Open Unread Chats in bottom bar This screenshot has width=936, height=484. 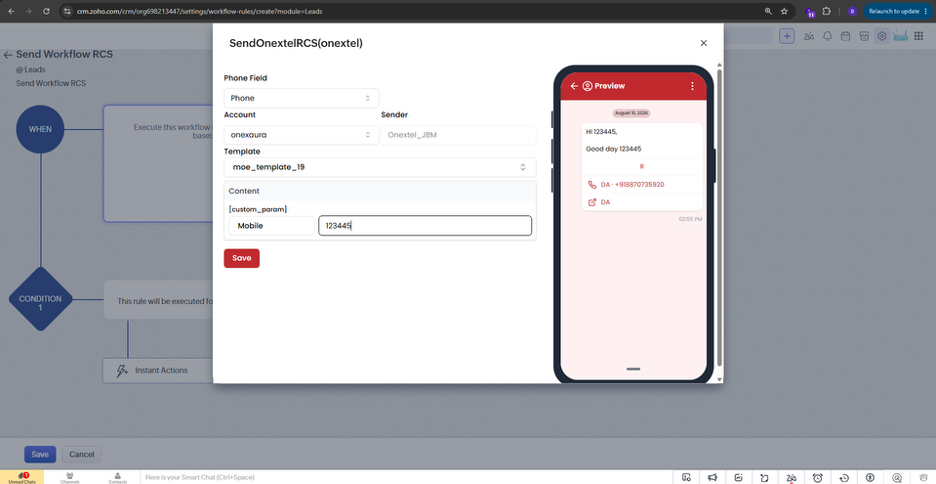[22, 477]
